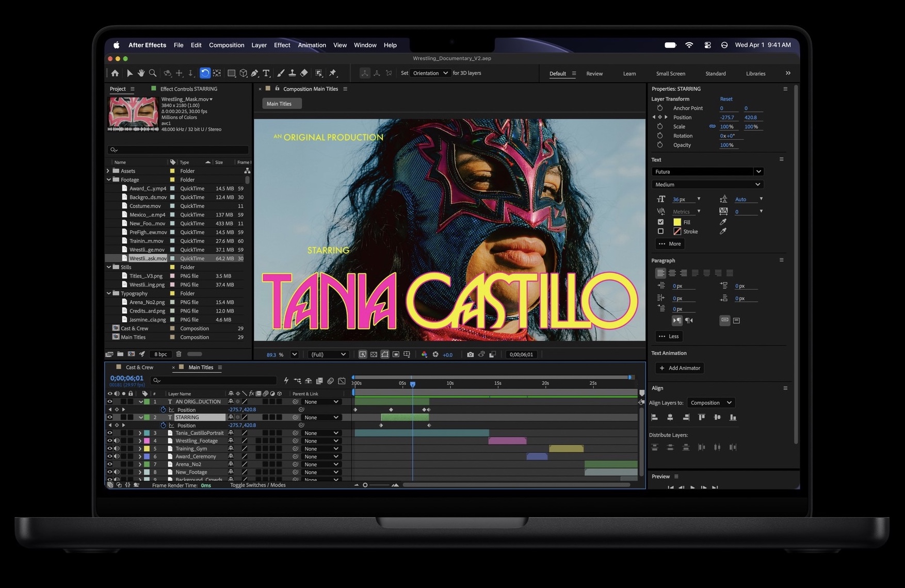This screenshot has width=905, height=588.
Task: Click the trash icon in the Project panel
Action: pos(179,354)
